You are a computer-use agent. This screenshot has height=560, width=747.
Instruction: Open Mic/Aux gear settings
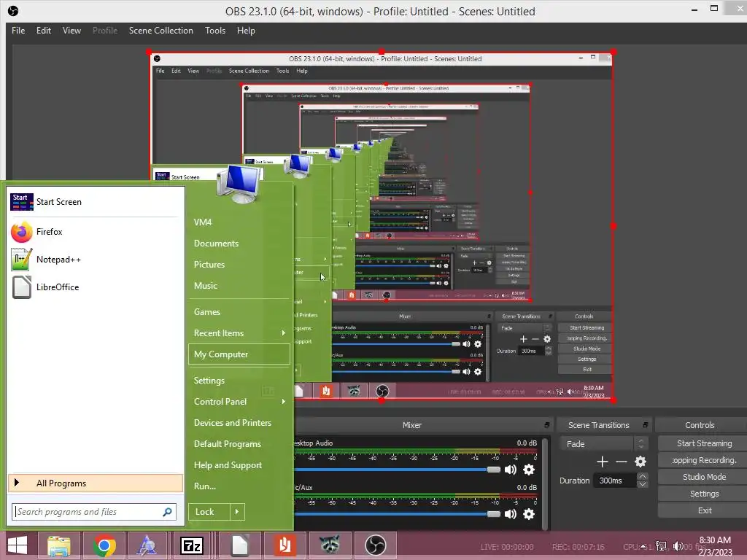tap(529, 514)
